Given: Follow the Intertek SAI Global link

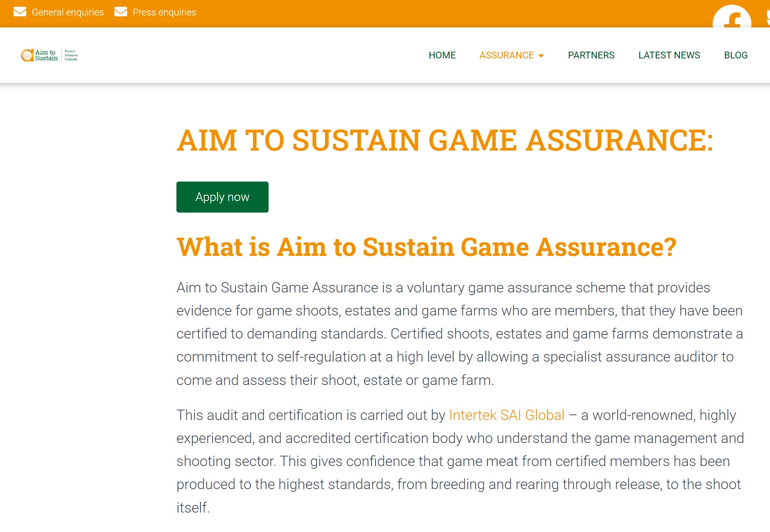Looking at the screenshot, I should click(507, 415).
